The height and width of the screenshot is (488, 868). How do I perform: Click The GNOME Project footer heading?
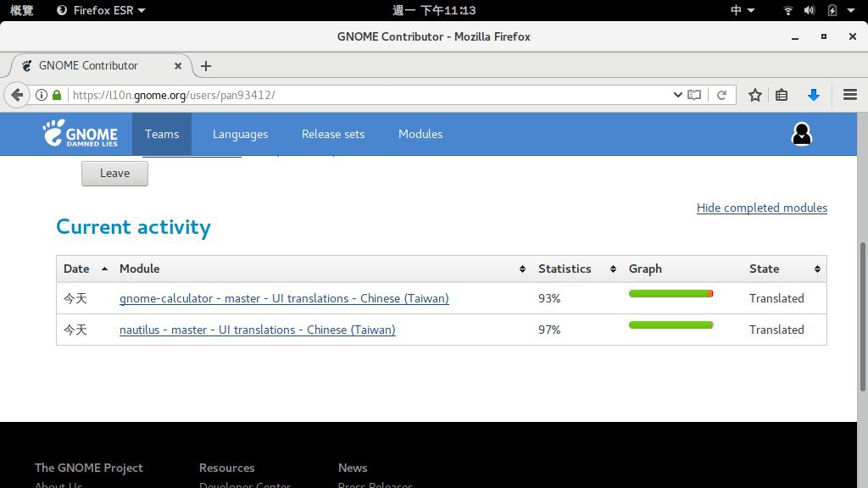(88, 468)
